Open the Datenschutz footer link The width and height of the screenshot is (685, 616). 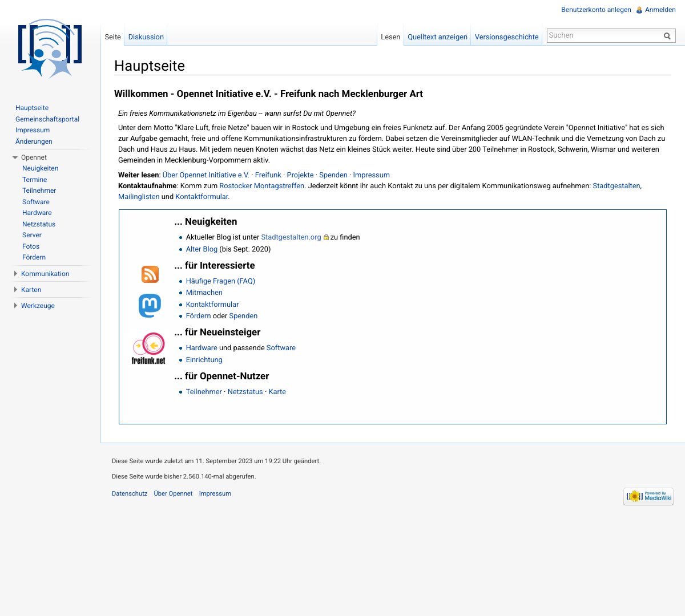pos(130,494)
